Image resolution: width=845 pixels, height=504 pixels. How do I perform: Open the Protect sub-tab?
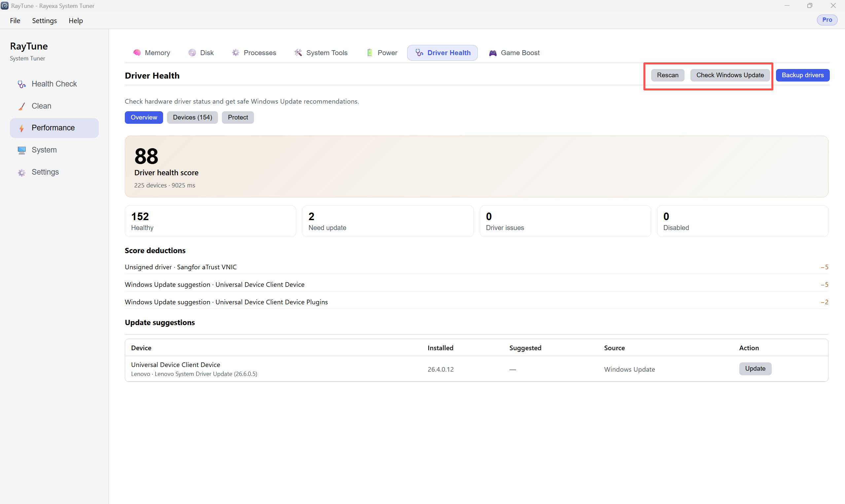[238, 118]
